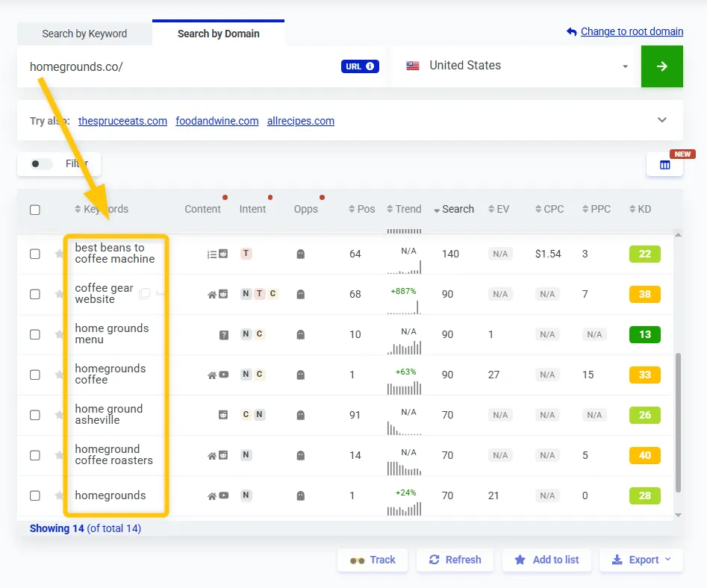Tick the checkbox for homeground coffee roasters
The image size is (707, 588).
(x=35, y=455)
